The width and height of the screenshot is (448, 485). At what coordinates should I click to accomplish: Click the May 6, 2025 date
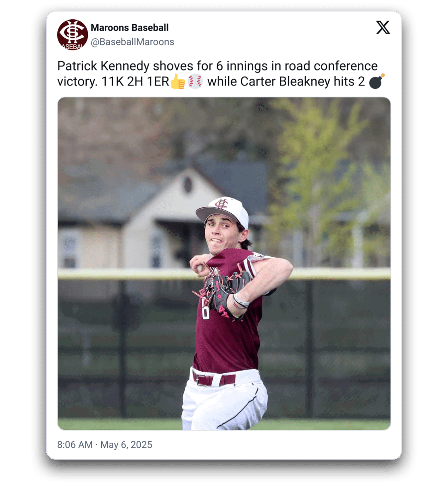point(126,445)
